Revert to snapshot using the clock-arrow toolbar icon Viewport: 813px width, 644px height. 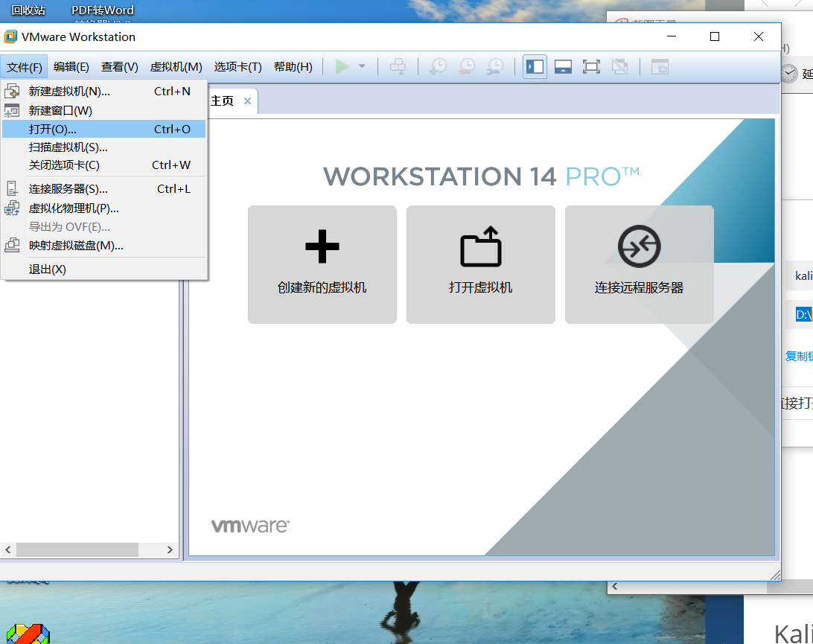pyautogui.click(x=467, y=67)
